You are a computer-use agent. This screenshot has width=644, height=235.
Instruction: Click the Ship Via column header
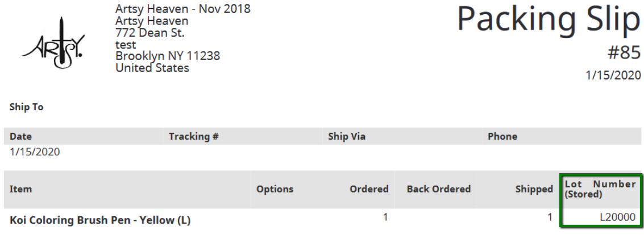(347, 137)
